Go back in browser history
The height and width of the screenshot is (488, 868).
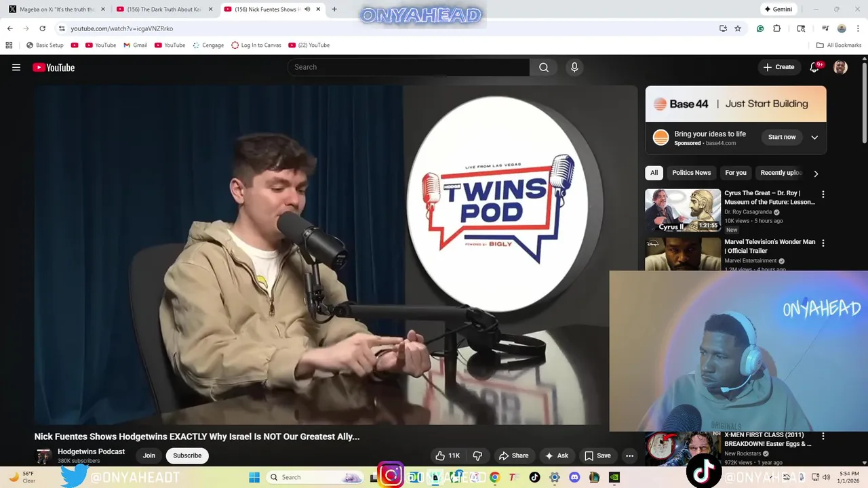point(9,28)
